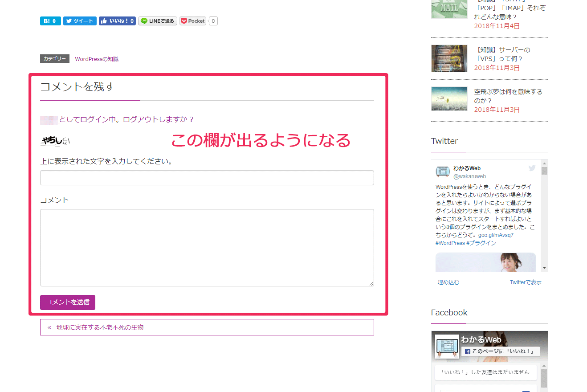Click the Twitterで表示 link
The image size is (587, 392).
point(526,282)
